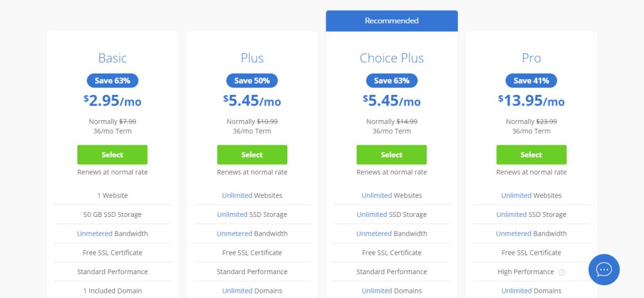Click Unmetered Bandwidth link in Basic plan

pyautogui.click(x=94, y=233)
